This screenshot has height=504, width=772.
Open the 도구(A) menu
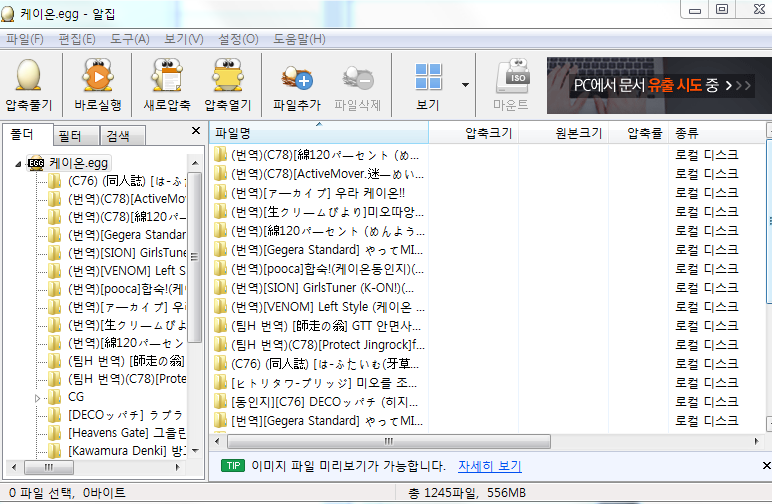[x=129, y=39]
